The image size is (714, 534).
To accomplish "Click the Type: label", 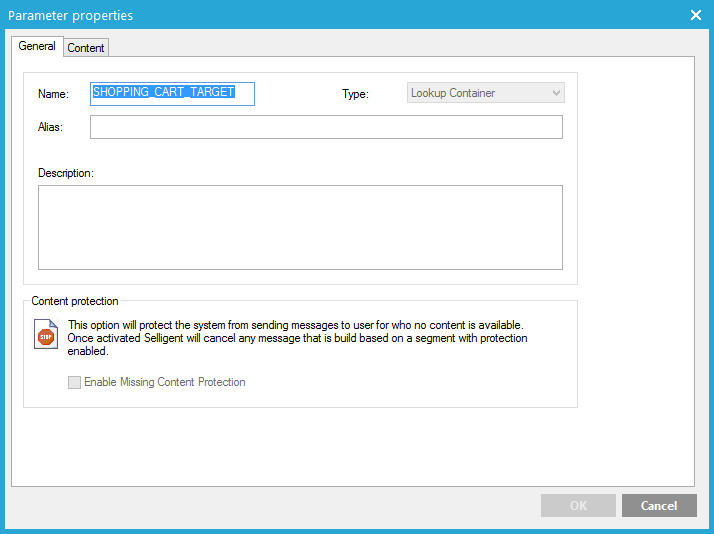I will click(x=355, y=94).
